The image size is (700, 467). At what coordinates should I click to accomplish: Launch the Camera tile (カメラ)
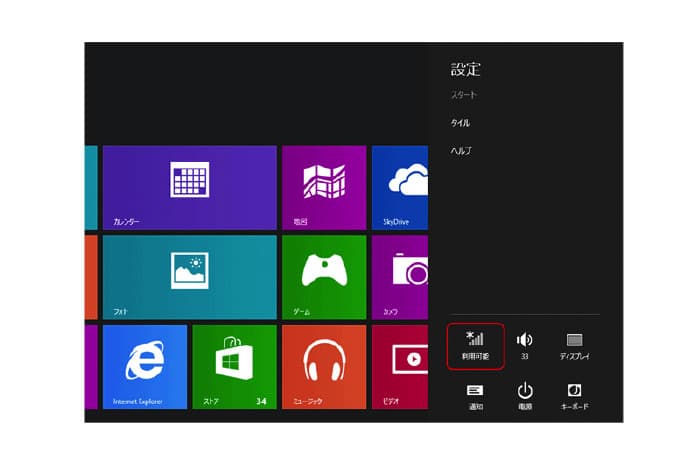(400, 277)
